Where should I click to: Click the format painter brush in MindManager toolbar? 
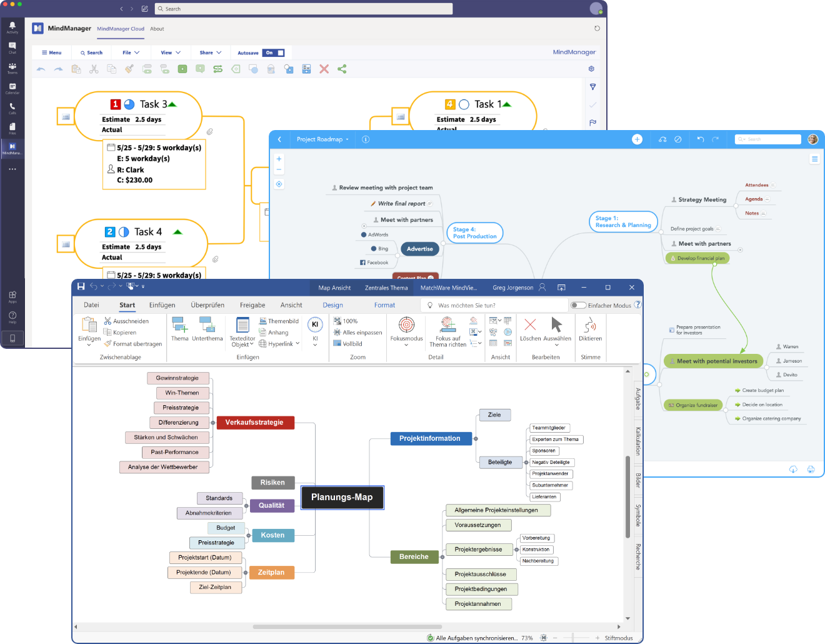click(x=129, y=69)
